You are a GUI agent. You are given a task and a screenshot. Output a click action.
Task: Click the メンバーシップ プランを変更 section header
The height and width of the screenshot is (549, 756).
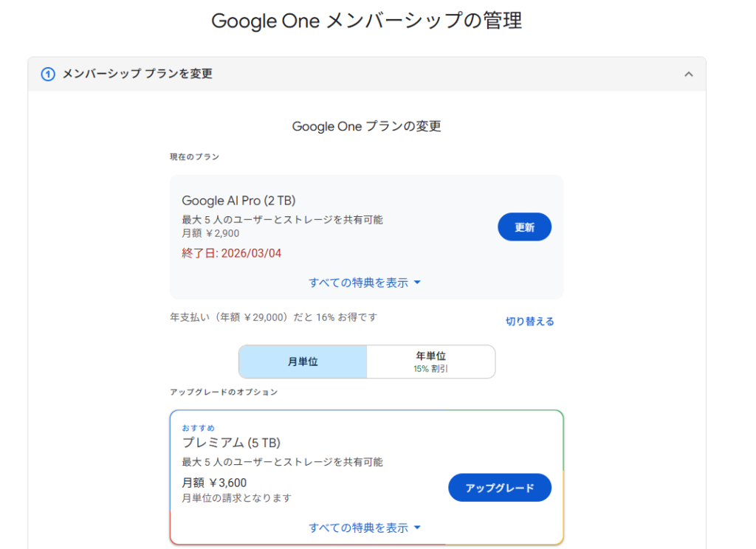pyautogui.click(x=137, y=74)
